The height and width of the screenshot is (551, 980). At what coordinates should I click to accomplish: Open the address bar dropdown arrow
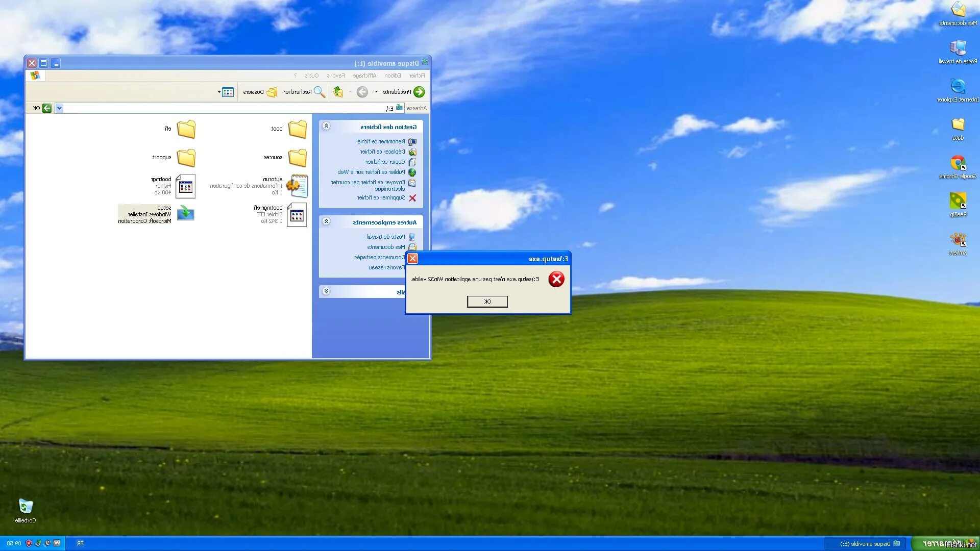click(x=59, y=108)
